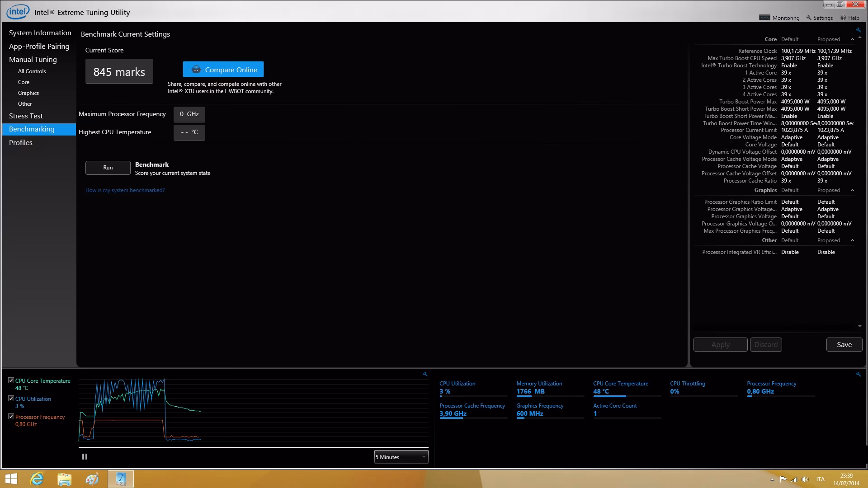
Task: Click the 845 marks score box
Action: [x=119, y=71]
